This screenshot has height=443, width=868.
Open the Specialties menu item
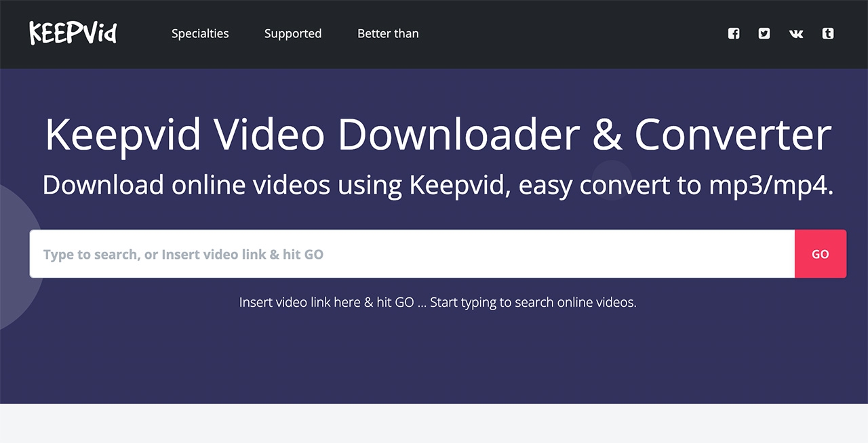(200, 33)
